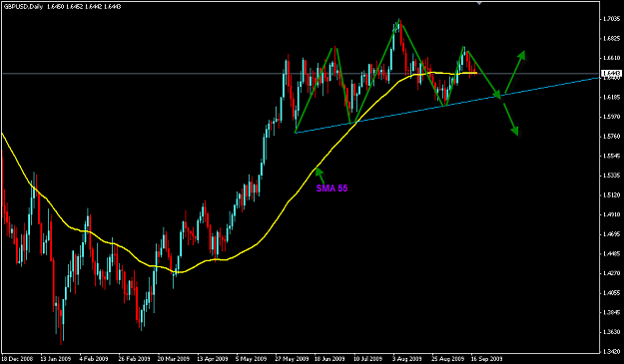
Task: Click the 1.4485 price axis label
Action: click(x=612, y=253)
